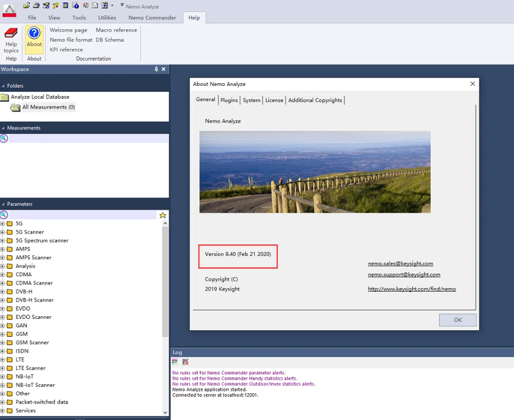Close the About Nemo Analyze dialog with X
514x420 pixels.
point(472,84)
